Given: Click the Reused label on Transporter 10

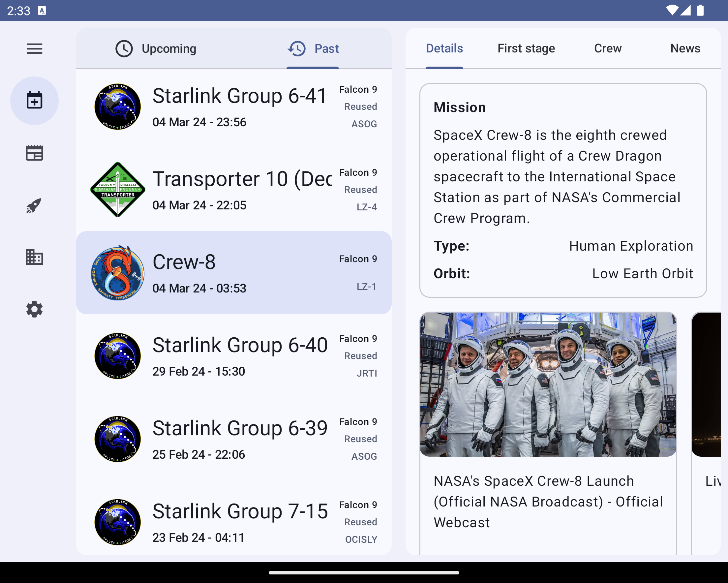Looking at the screenshot, I should [x=361, y=190].
